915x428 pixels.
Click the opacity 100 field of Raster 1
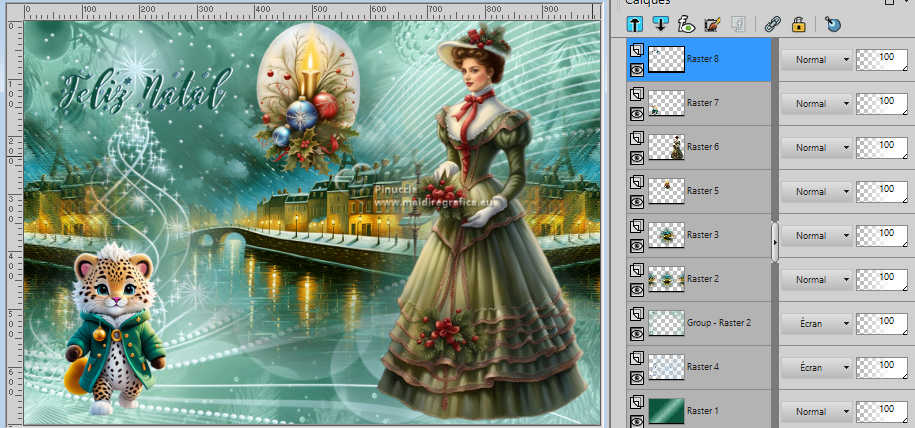[x=882, y=412]
